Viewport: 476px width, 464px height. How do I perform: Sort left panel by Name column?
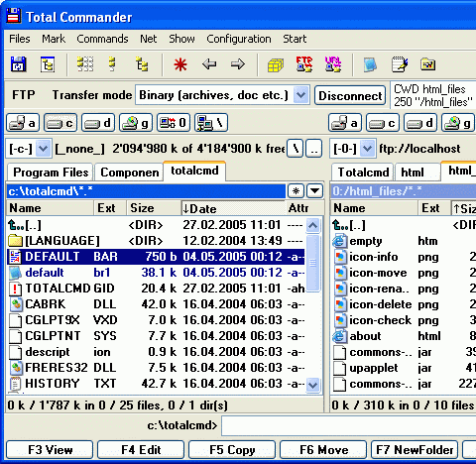(x=50, y=208)
